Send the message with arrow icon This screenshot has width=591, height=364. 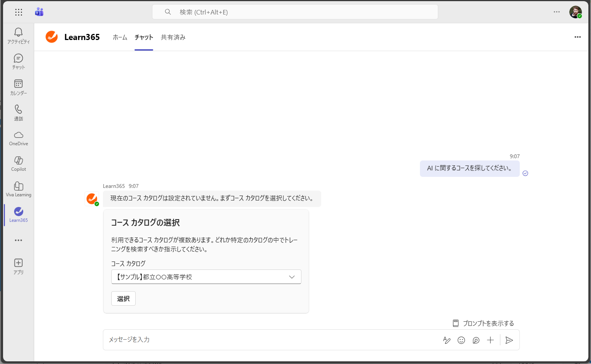point(509,340)
